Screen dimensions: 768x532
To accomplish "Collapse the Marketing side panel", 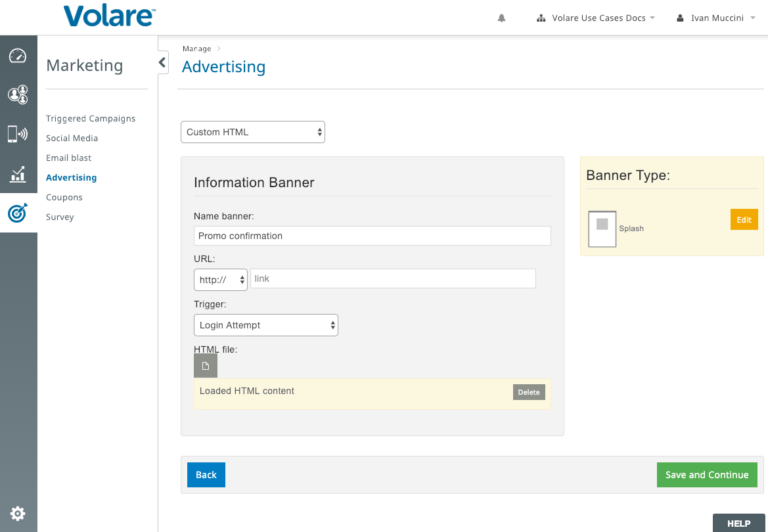I will (163, 62).
